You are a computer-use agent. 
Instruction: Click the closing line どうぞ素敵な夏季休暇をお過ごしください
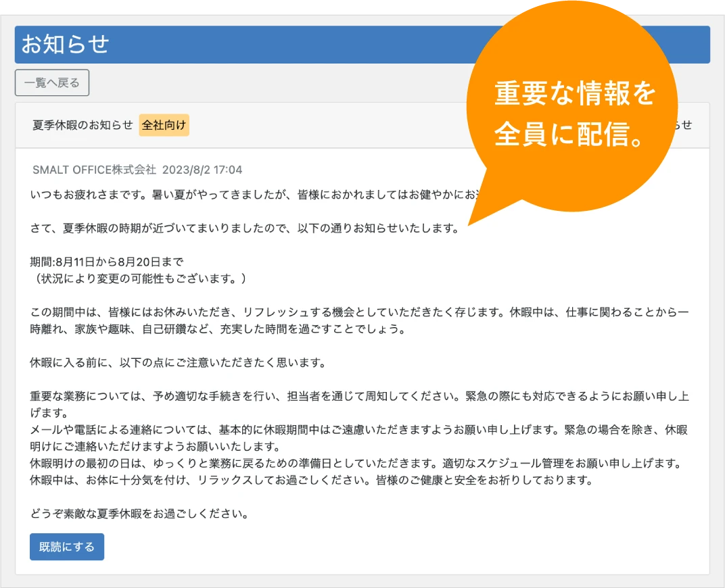(140, 514)
